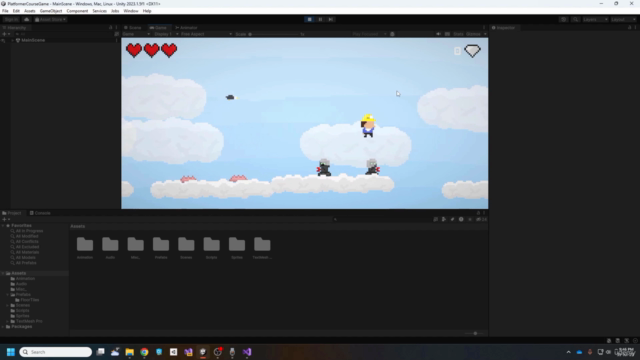
Task: Toggle the Stats overlay in Game view
Action: (458, 34)
